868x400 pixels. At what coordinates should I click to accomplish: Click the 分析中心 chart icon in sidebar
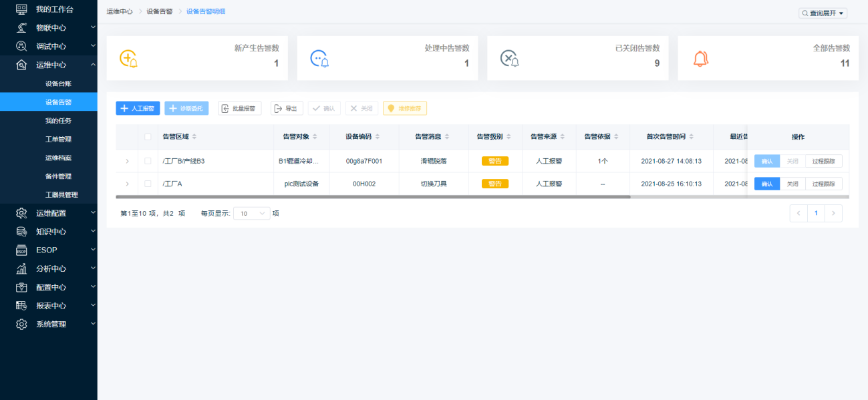21,269
